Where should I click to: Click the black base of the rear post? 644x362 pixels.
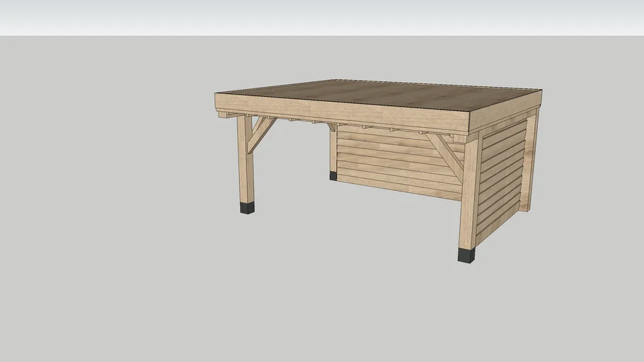point(333,176)
